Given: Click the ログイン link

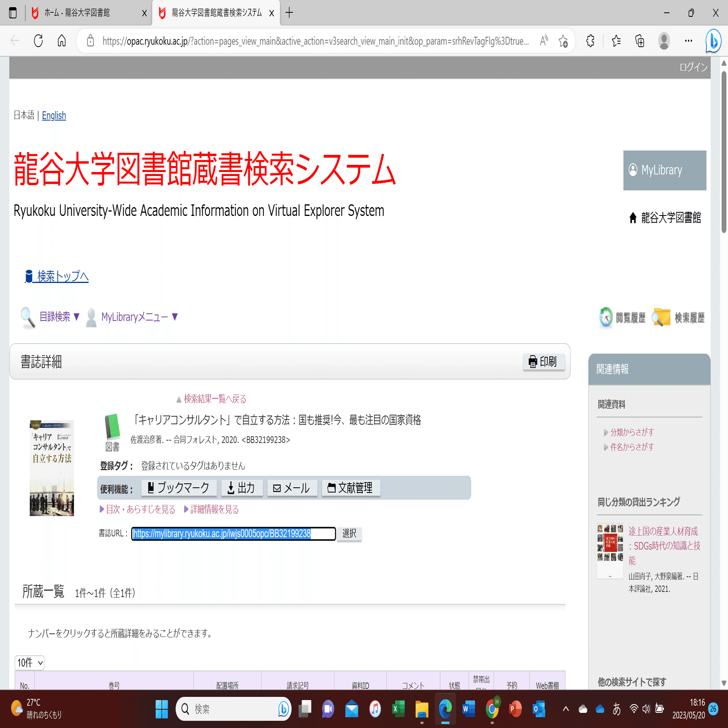Looking at the screenshot, I should pyautogui.click(x=693, y=67).
